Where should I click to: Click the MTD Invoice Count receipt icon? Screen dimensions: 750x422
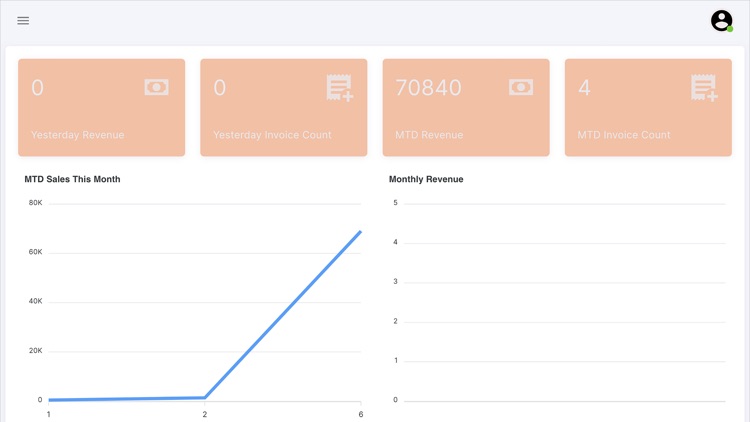(x=704, y=88)
